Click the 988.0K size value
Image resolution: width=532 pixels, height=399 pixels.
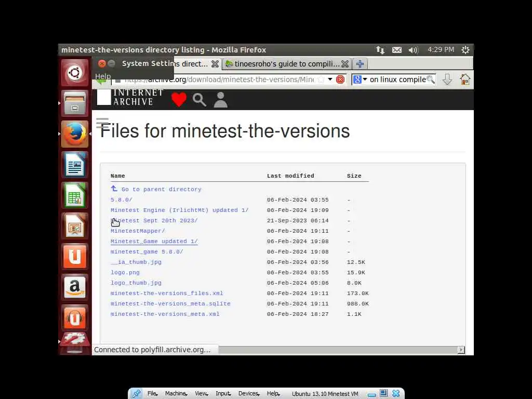(357, 303)
